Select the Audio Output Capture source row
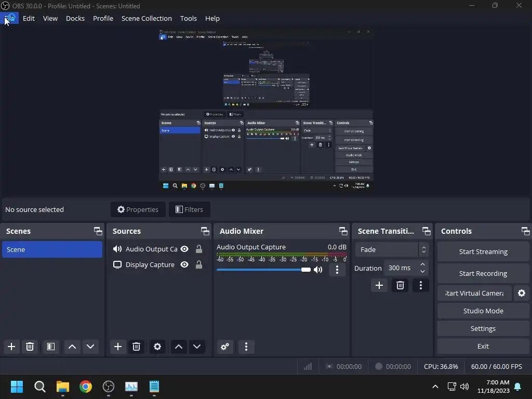 (158, 249)
